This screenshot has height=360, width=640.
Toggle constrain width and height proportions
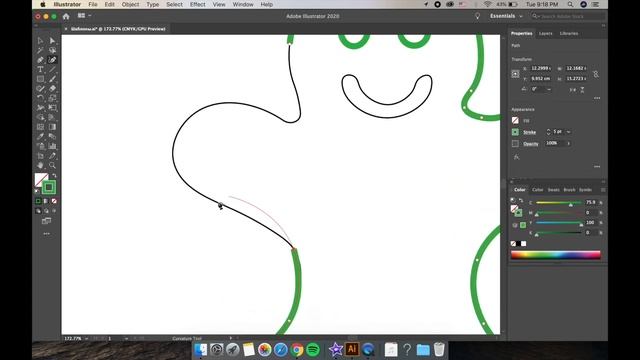pos(596,74)
